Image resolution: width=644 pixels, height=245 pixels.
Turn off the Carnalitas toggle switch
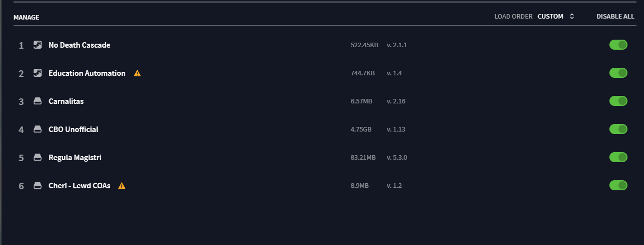[618, 101]
